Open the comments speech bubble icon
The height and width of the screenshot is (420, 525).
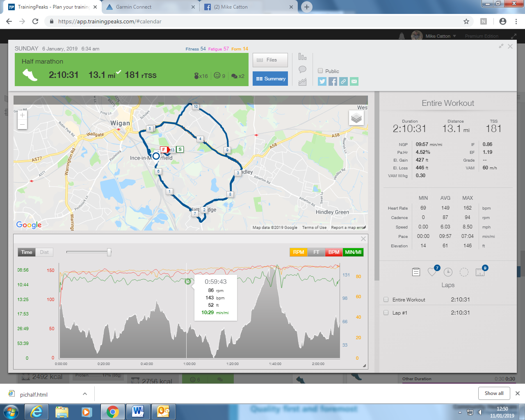(x=302, y=69)
